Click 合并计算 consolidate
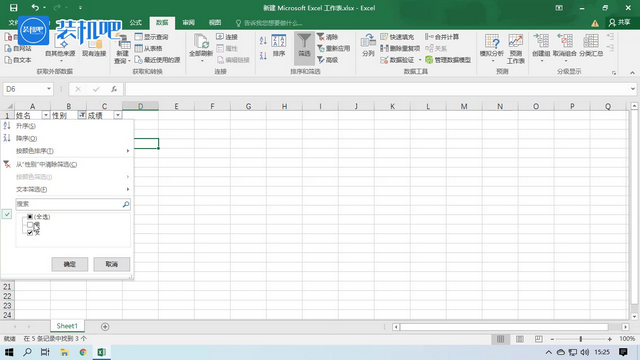This screenshot has height=360, width=640. (x=442, y=37)
